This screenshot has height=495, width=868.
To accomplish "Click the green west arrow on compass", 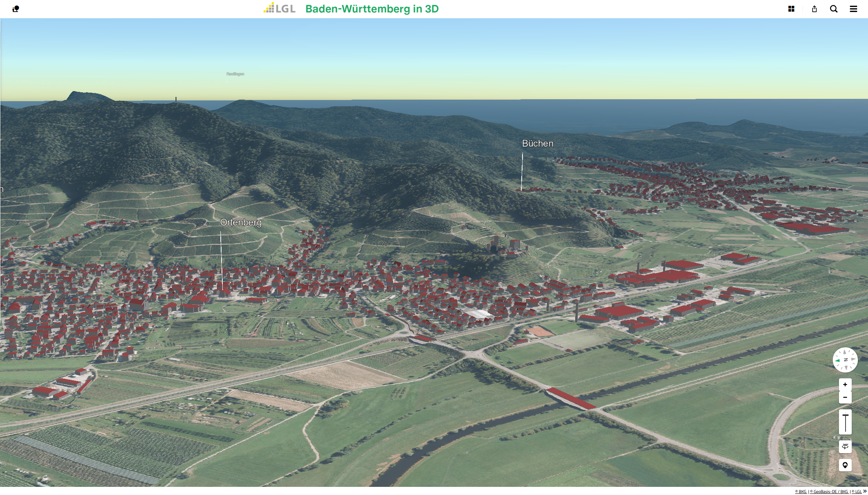I will tap(837, 360).
